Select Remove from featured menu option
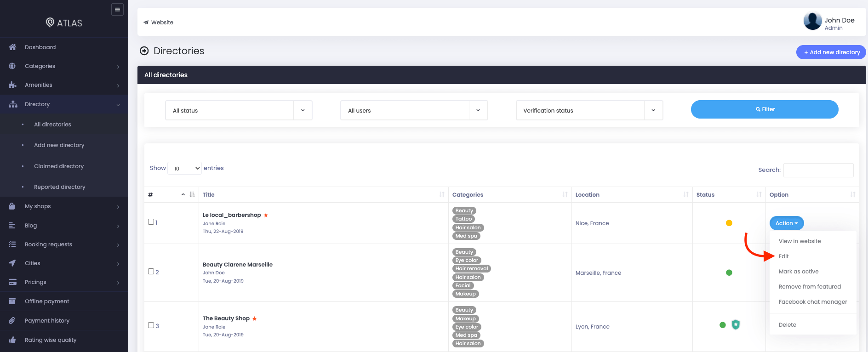868x352 pixels. point(810,286)
